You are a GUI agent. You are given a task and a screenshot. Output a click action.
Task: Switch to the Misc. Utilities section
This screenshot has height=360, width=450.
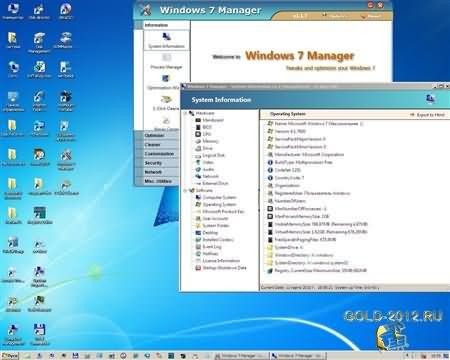[157, 181]
